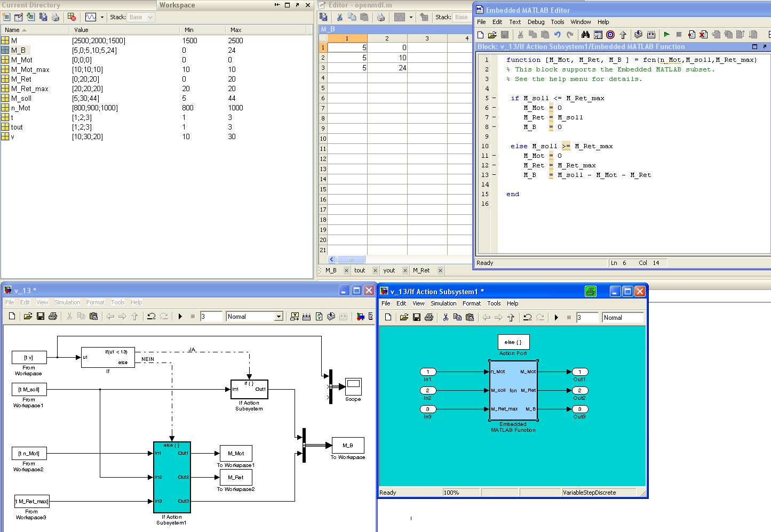Screen dimensions: 771x532
Task: Open the Normal simulation mode dropdown in v_13
Action: coord(278,317)
